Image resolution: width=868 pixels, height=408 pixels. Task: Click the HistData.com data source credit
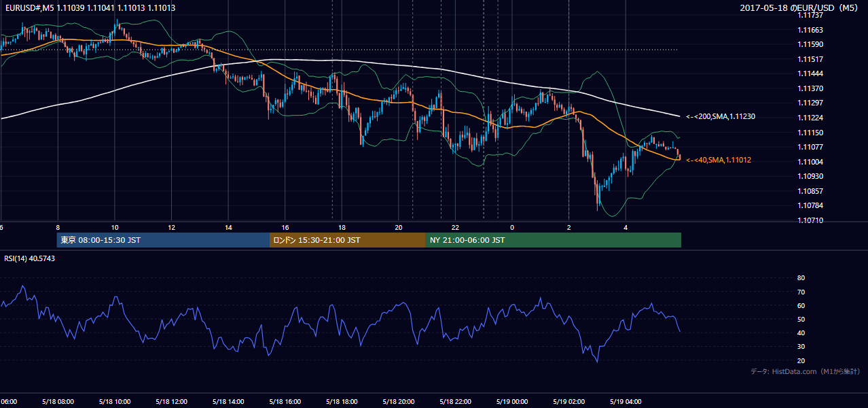tap(806, 371)
